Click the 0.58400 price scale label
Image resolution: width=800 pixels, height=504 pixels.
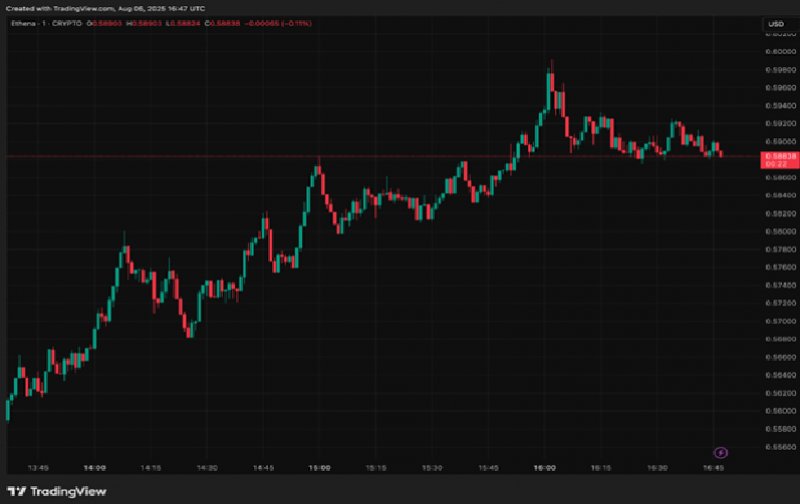coord(781,195)
